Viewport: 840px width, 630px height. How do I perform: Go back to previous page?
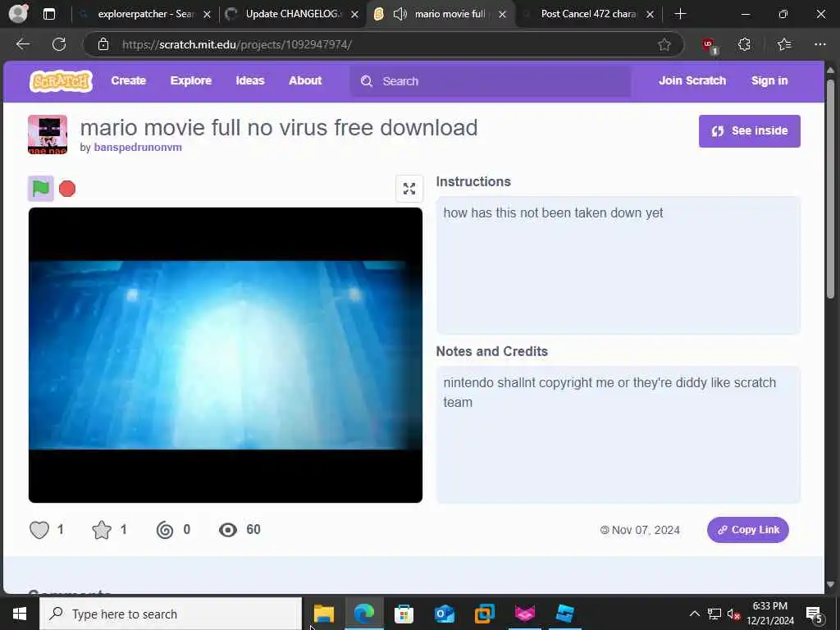[x=22, y=44]
